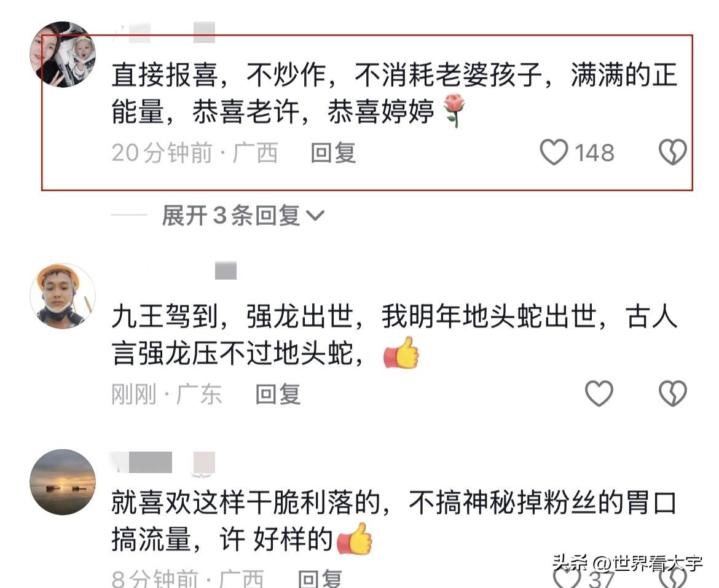Tap thumbs-up emoji in 地头蛇 comment
719x588 pixels.
[402, 353]
